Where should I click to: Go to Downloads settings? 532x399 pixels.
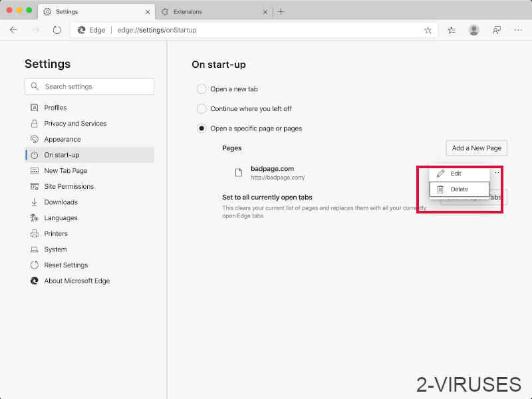click(89, 202)
